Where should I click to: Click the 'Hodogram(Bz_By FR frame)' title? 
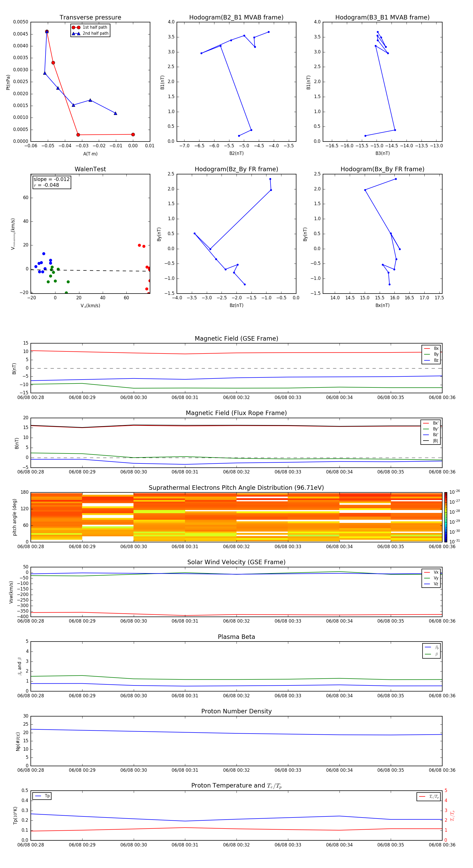pos(236,169)
